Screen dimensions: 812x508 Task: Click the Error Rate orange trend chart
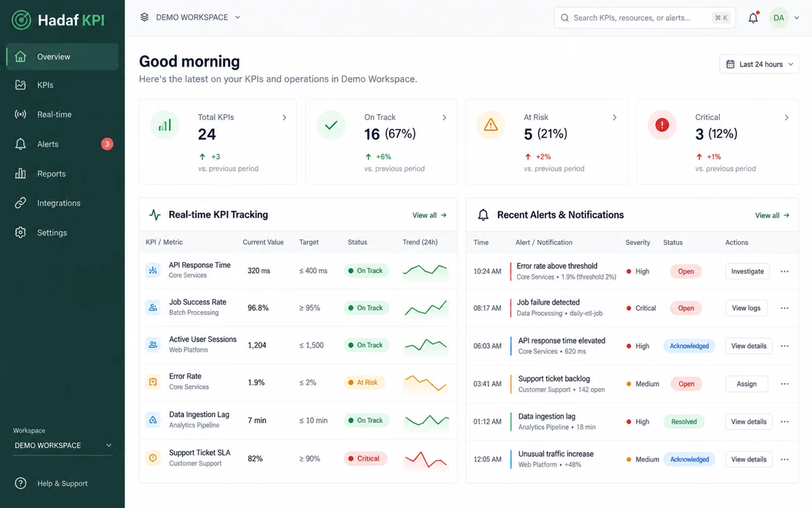426,383
